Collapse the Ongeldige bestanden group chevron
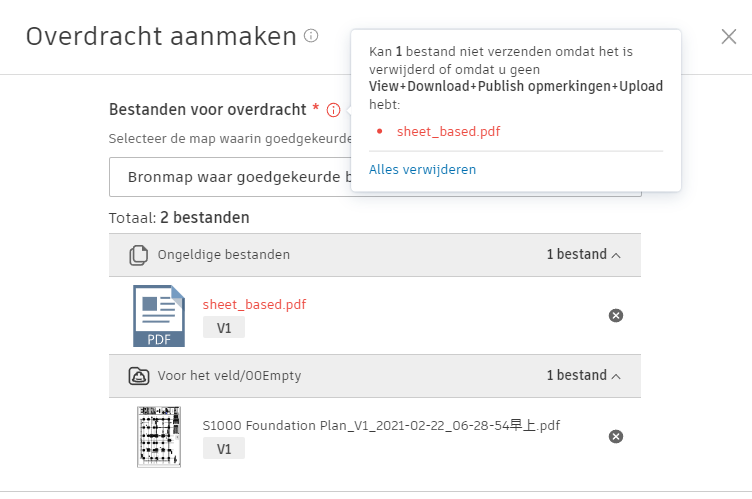Image resolution: width=752 pixels, height=499 pixels. point(616,255)
